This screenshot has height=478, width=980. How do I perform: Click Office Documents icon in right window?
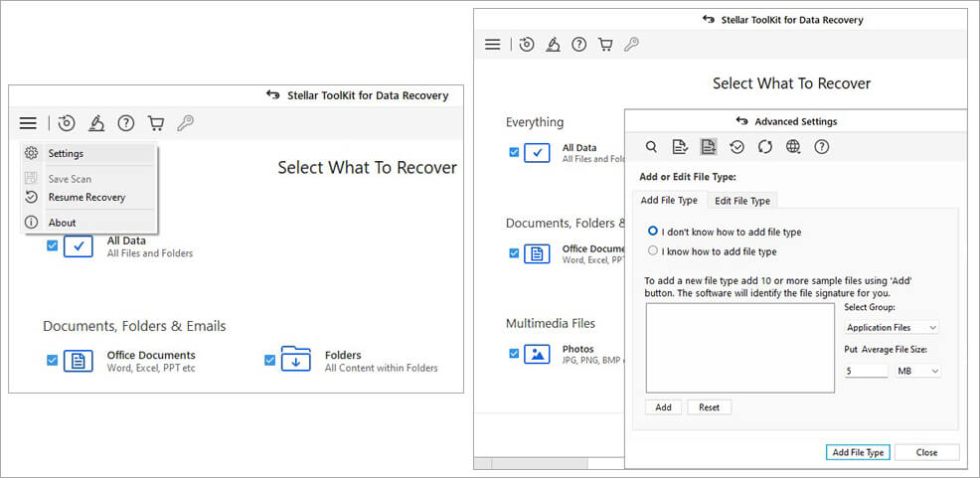(537, 253)
